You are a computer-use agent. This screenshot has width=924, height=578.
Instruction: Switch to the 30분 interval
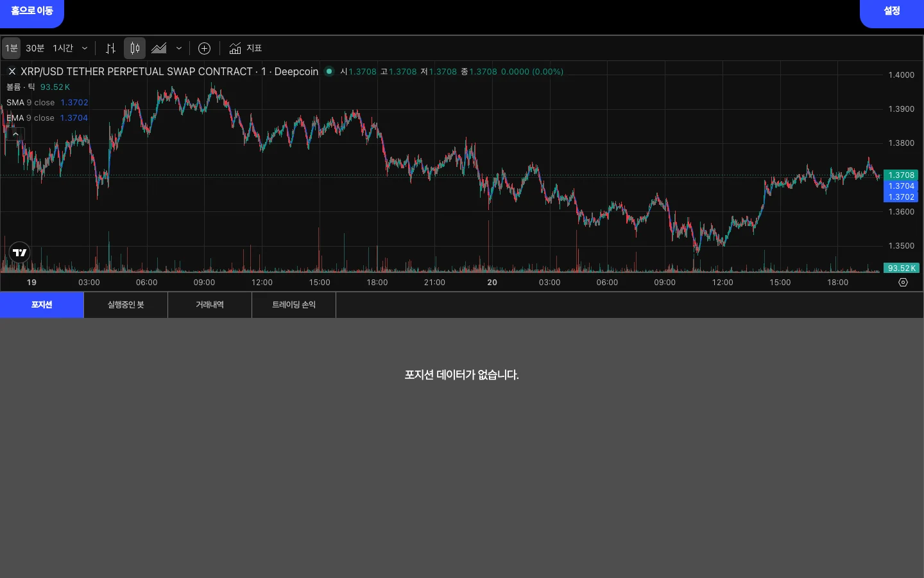[x=35, y=48]
